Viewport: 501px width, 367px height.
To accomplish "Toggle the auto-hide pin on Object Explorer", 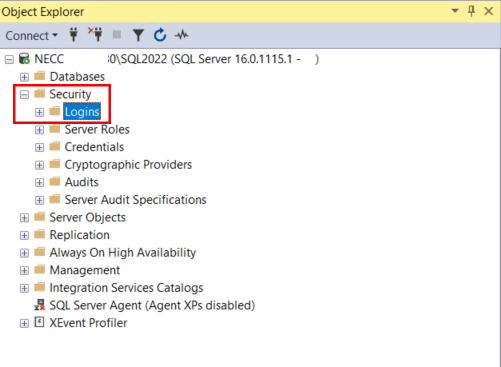I will [471, 11].
